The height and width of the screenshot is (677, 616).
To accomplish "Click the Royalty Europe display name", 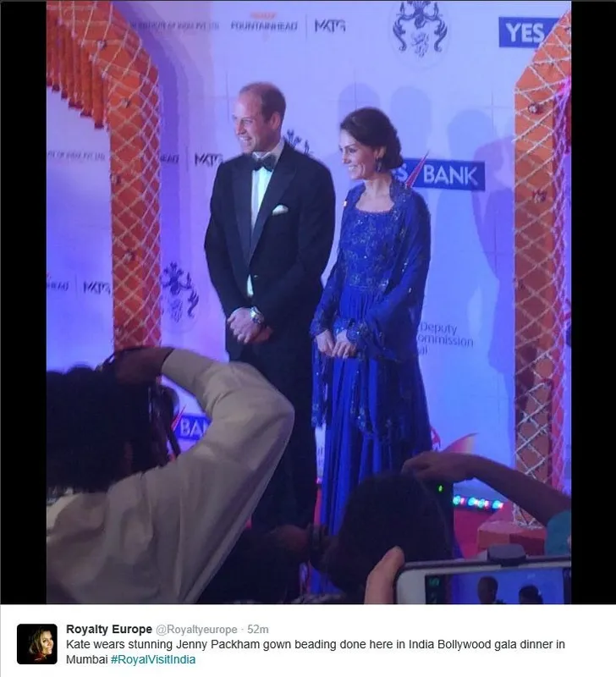I will pos(109,629).
